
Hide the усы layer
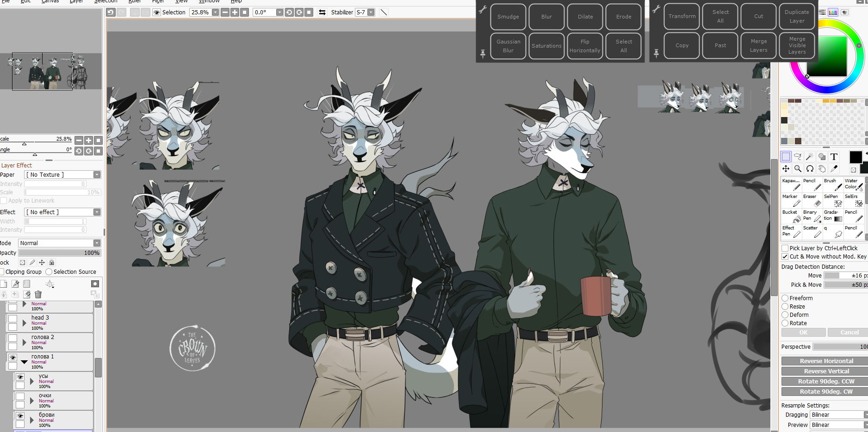(x=20, y=377)
